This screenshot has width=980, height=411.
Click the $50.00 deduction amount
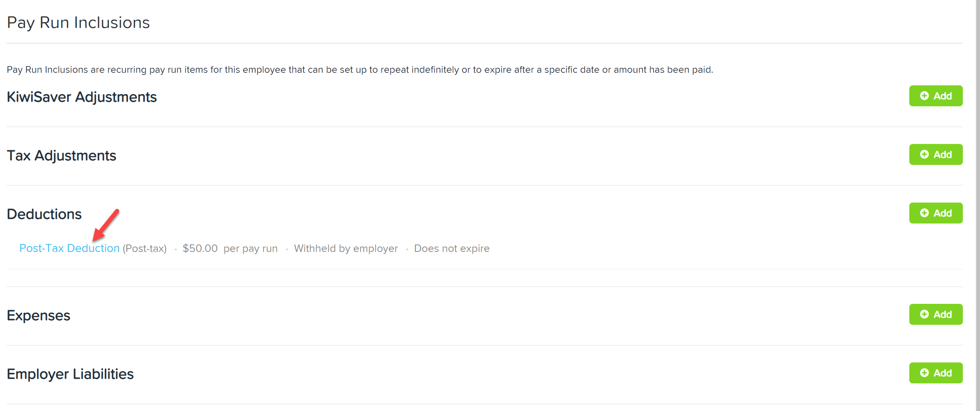pos(200,248)
